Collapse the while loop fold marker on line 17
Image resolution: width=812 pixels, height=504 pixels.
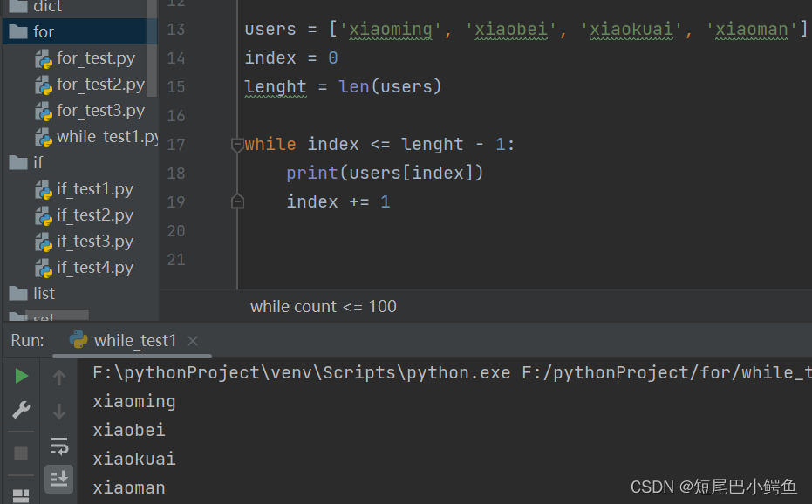pos(237,145)
